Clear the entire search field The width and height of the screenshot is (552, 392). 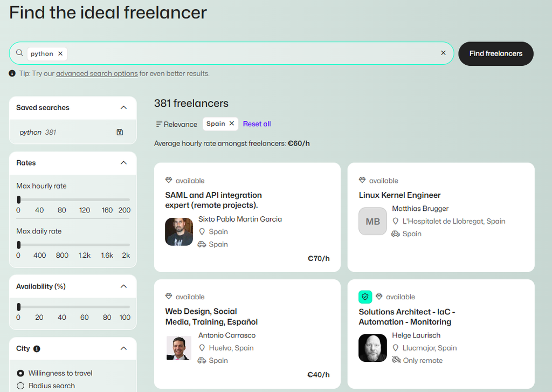click(x=443, y=53)
